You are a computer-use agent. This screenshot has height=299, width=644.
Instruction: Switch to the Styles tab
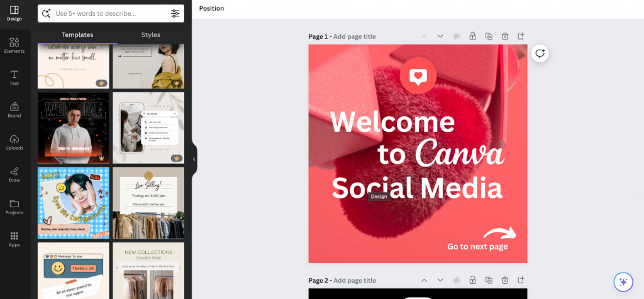[151, 35]
